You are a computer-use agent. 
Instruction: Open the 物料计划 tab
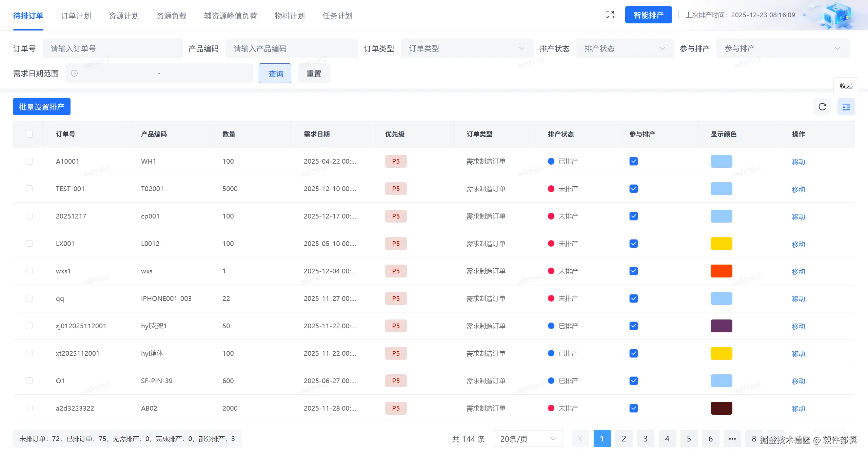289,16
